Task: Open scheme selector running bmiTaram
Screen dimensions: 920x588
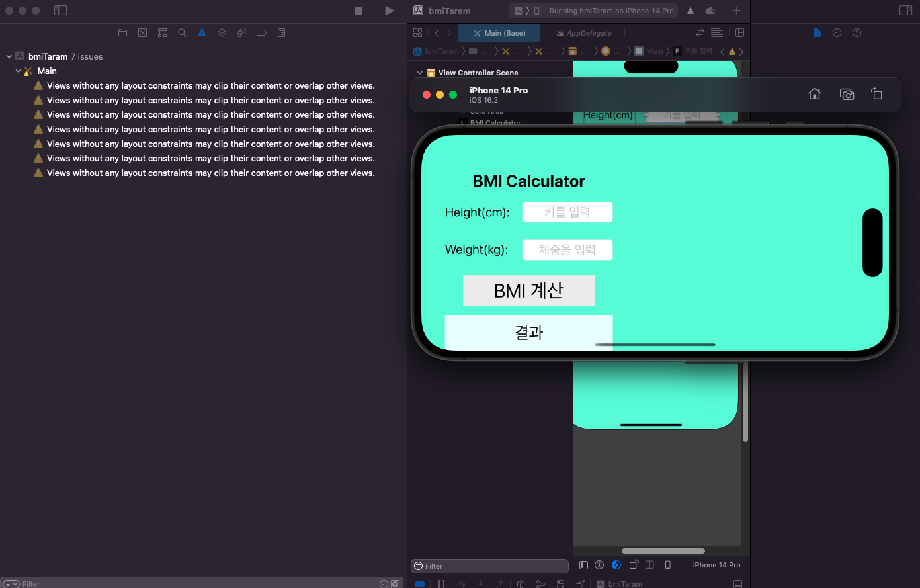Action: click(x=593, y=11)
